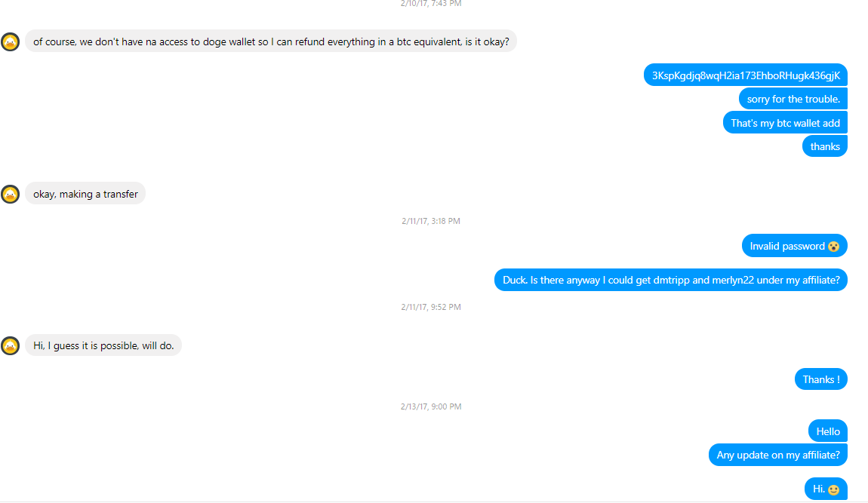This screenshot has height=503, width=868.
Task: Click the 'Invalid password' message bubble
Action: click(794, 247)
